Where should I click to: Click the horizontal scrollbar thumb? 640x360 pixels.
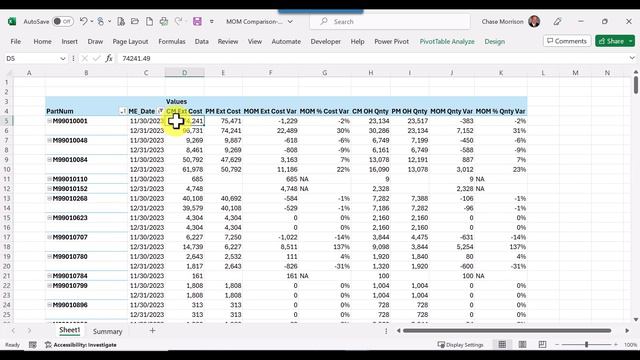point(507,331)
